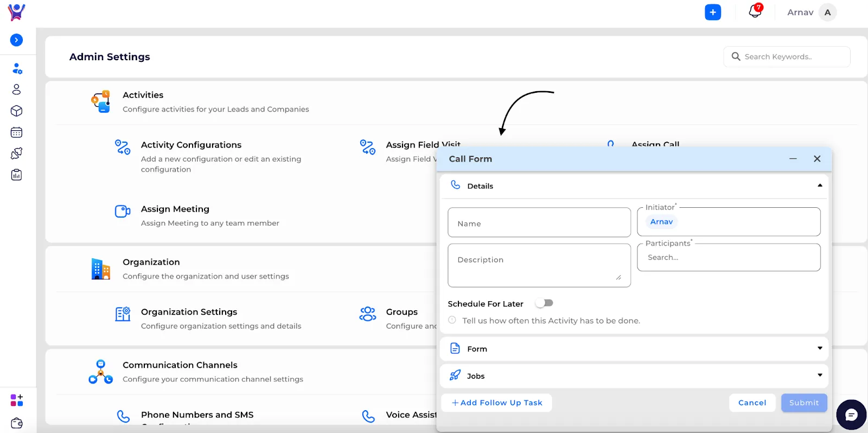
Task: Click the Admin Settings title
Action: pyautogui.click(x=110, y=57)
